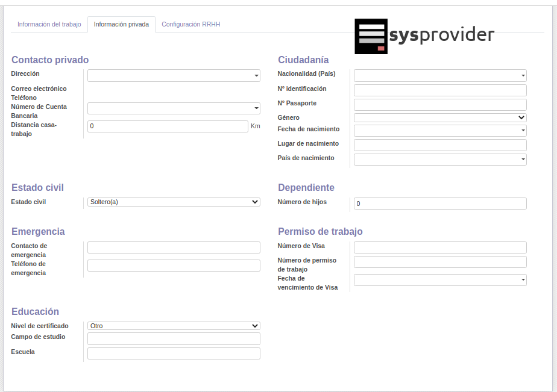Focus the Nº Pasaporte field
The height and width of the screenshot is (392, 557).
tap(440, 105)
